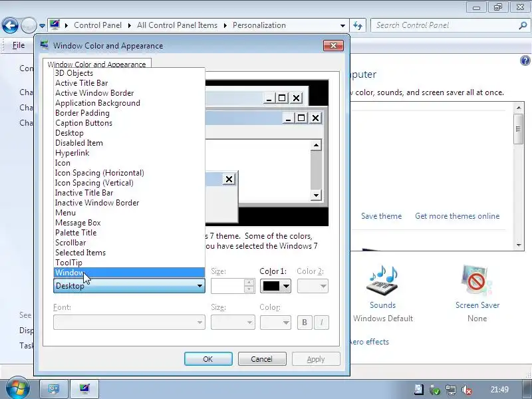Image resolution: width=532 pixels, height=399 pixels.
Task: Open the Windows Start orb
Action: (17, 388)
